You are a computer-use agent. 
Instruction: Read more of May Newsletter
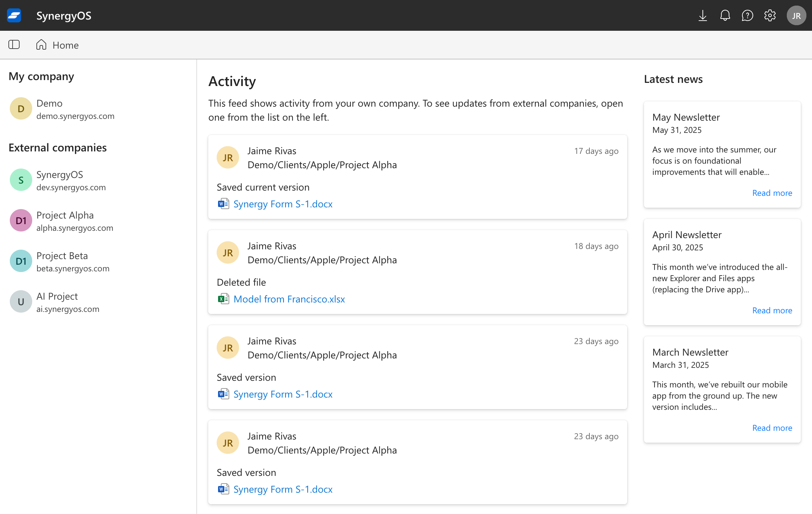pos(772,193)
